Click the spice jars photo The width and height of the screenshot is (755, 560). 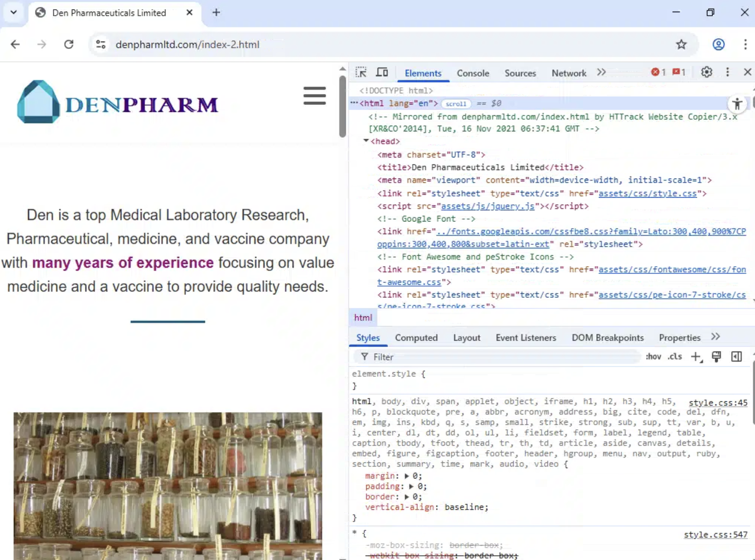point(168,486)
